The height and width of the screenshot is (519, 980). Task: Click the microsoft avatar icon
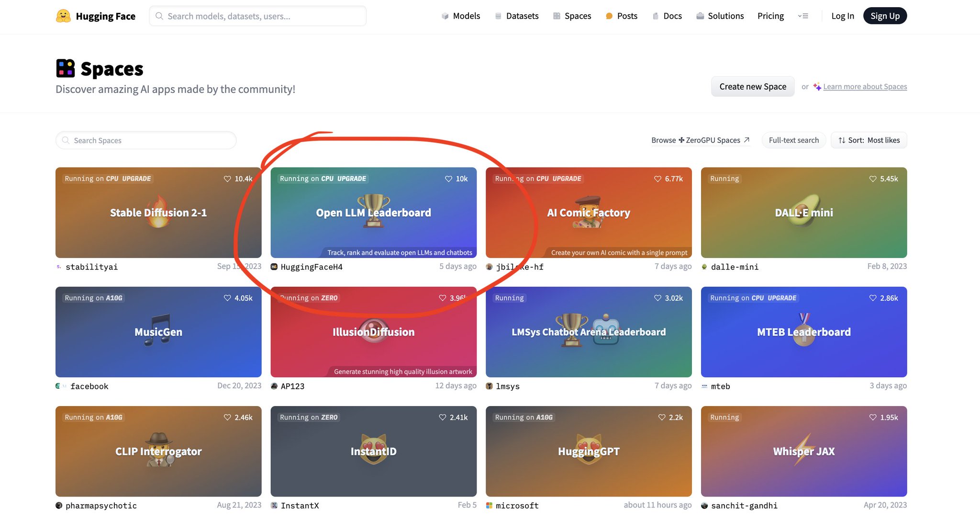(x=489, y=505)
